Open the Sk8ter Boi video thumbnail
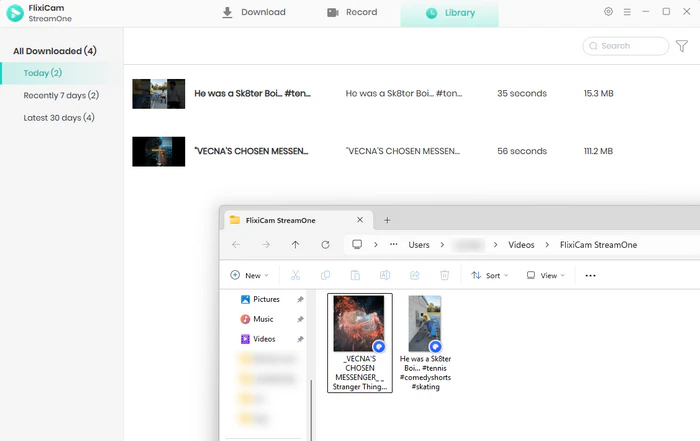Viewport: 700px width, 441px height. (158, 94)
